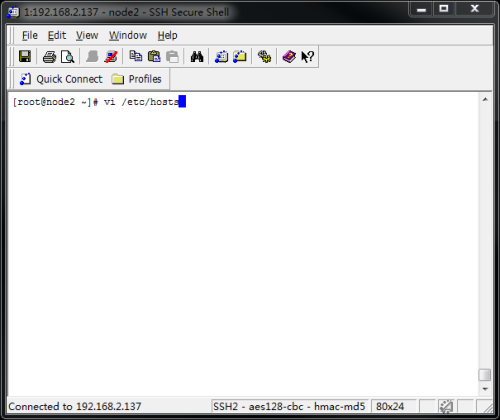The image size is (500, 420).
Task: Click the Copy toolbar icon
Action: 136,56
